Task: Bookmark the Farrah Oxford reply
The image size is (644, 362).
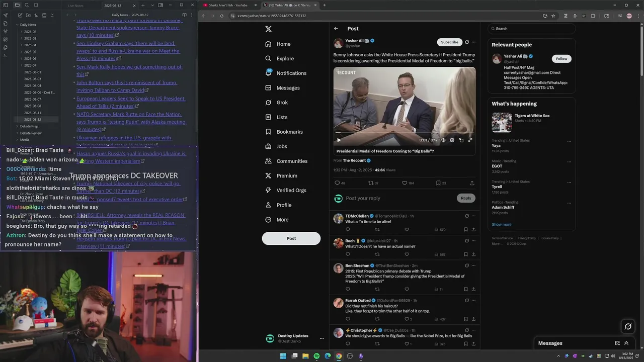Action: point(466,319)
